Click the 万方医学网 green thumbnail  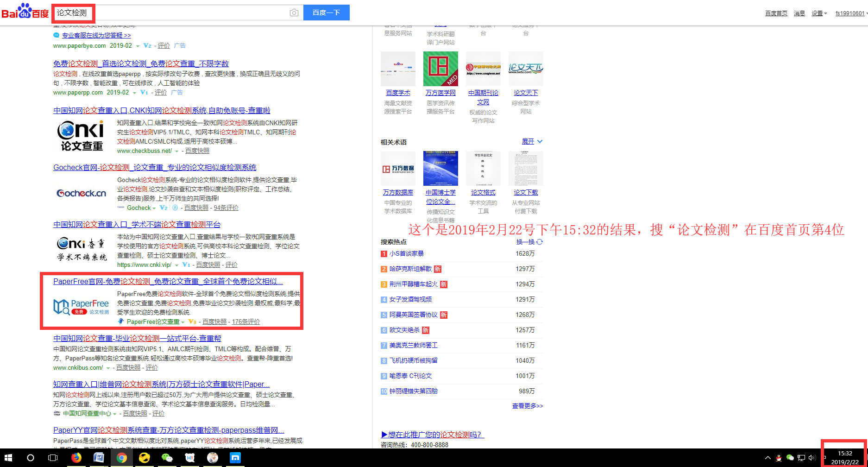[x=440, y=69]
